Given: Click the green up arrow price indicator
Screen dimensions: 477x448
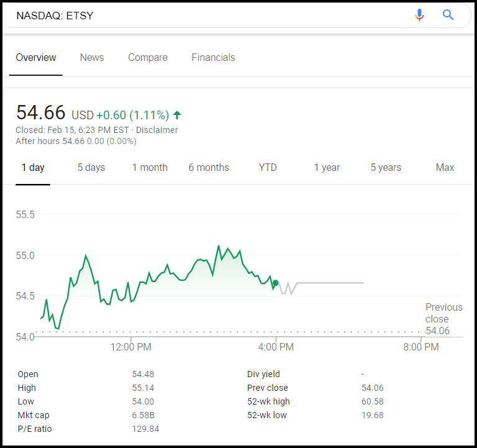Looking at the screenshot, I should 177,115.
